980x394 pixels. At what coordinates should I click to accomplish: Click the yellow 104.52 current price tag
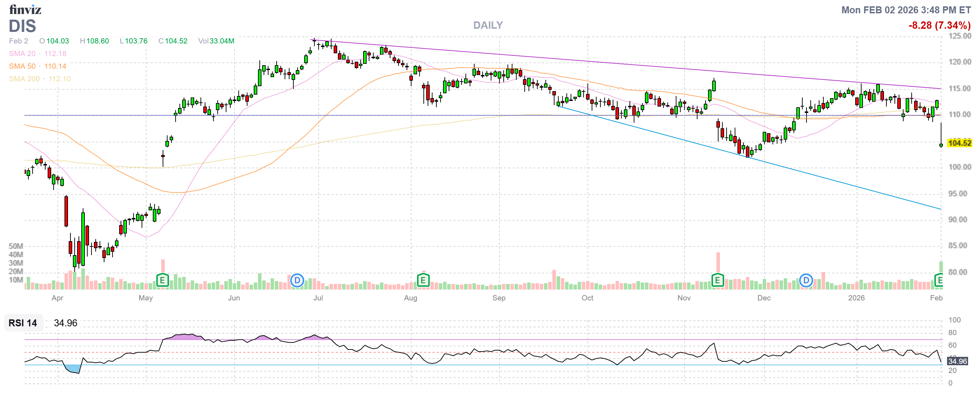point(959,143)
